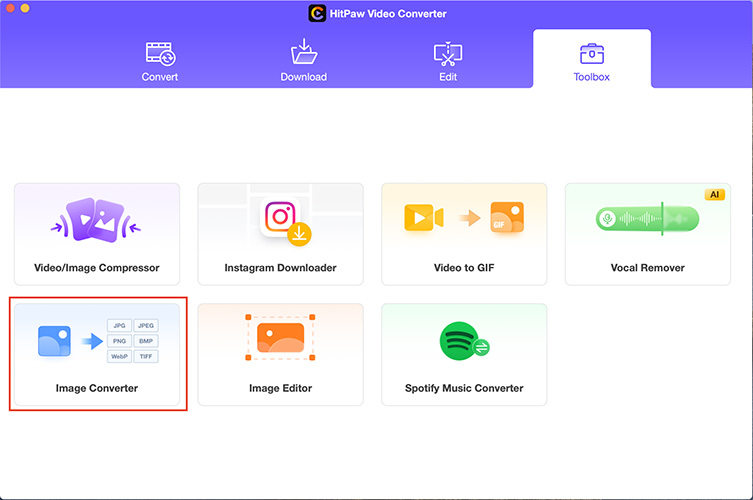The width and height of the screenshot is (753, 500).
Task: Click the BMP format tile
Action: coord(146,341)
